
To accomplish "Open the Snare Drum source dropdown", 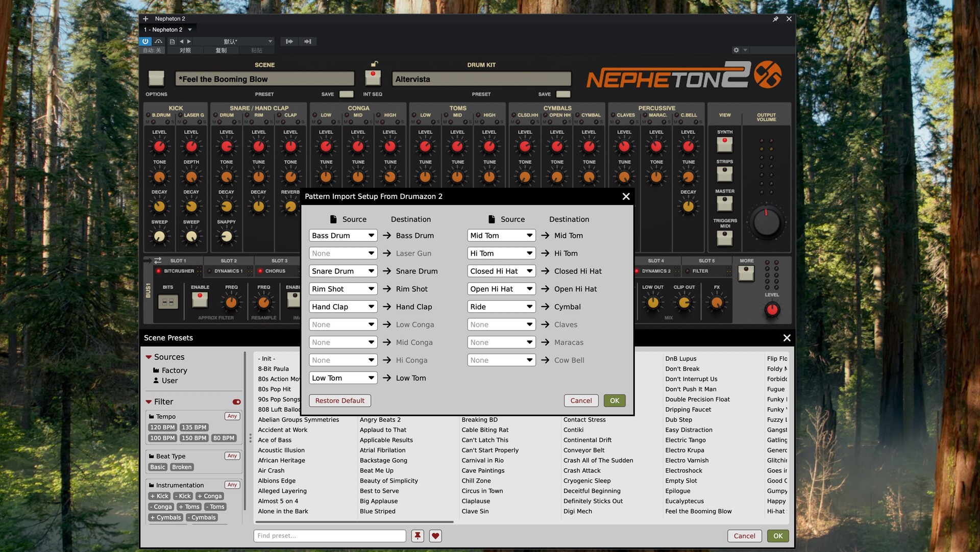I will [x=343, y=271].
